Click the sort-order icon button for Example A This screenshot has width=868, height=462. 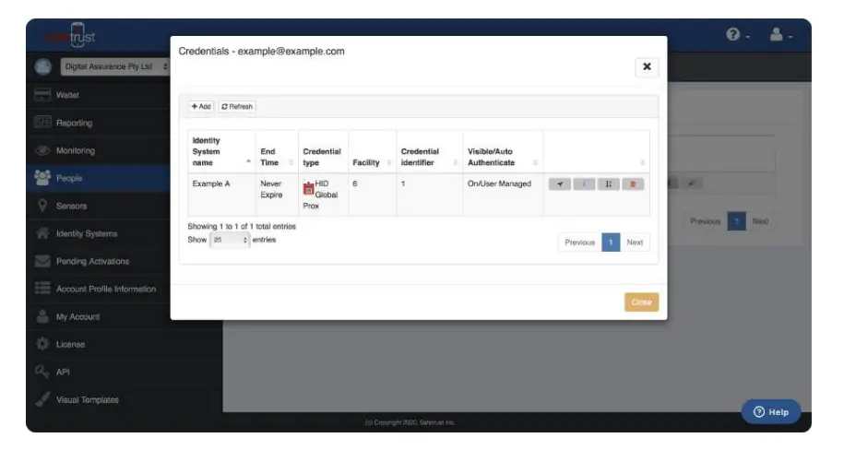(608, 184)
